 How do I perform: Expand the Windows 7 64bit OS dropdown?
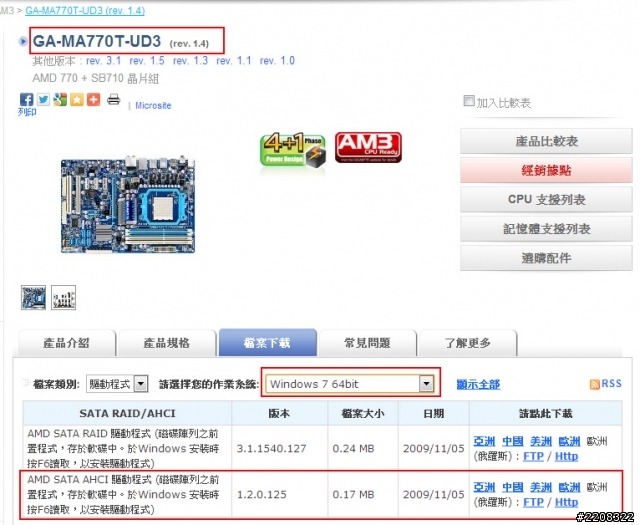pyautogui.click(x=349, y=384)
